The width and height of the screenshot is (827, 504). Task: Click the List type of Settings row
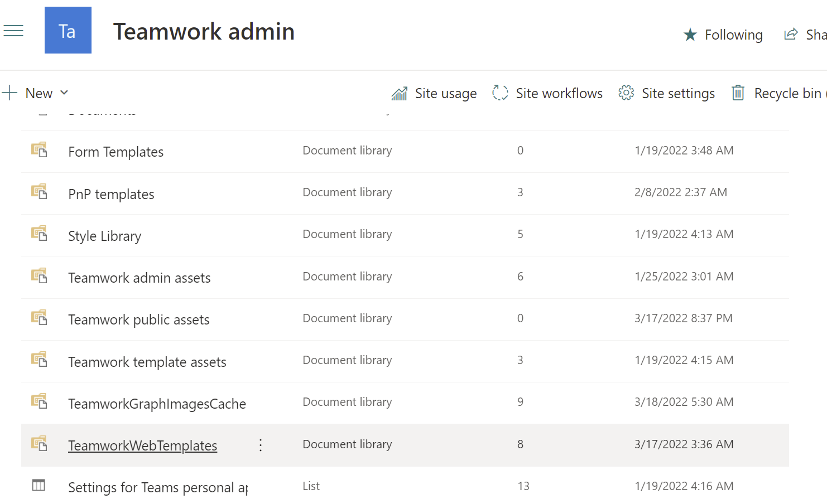[311, 486]
